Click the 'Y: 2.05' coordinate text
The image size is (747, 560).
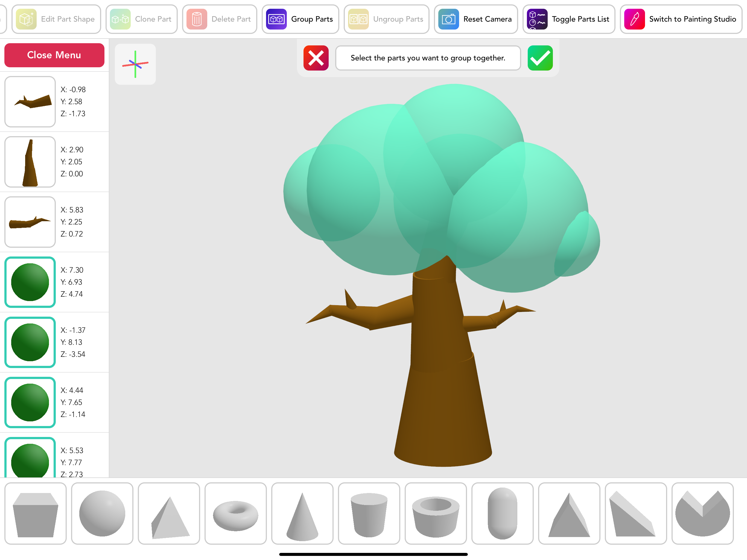point(71,162)
